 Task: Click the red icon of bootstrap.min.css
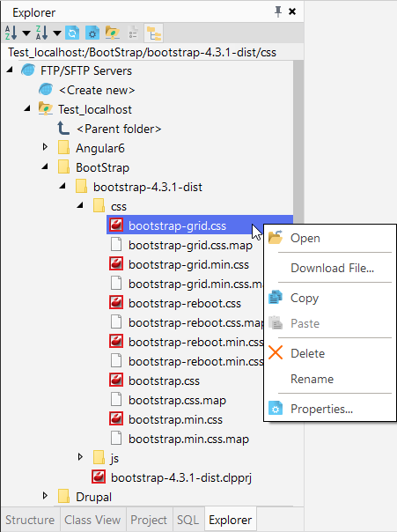pyautogui.click(x=116, y=418)
